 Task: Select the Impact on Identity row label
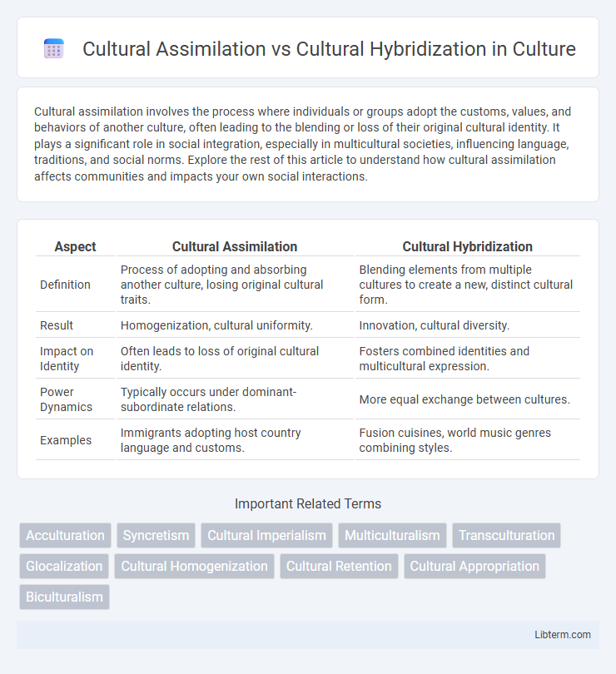point(67,359)
